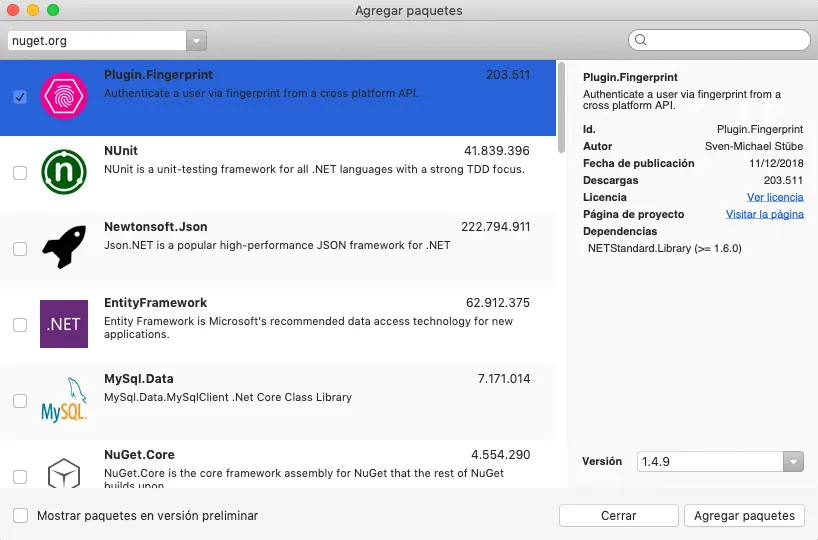Select the EntityFramework package title
818x540 pixels.
pos(155,303)
